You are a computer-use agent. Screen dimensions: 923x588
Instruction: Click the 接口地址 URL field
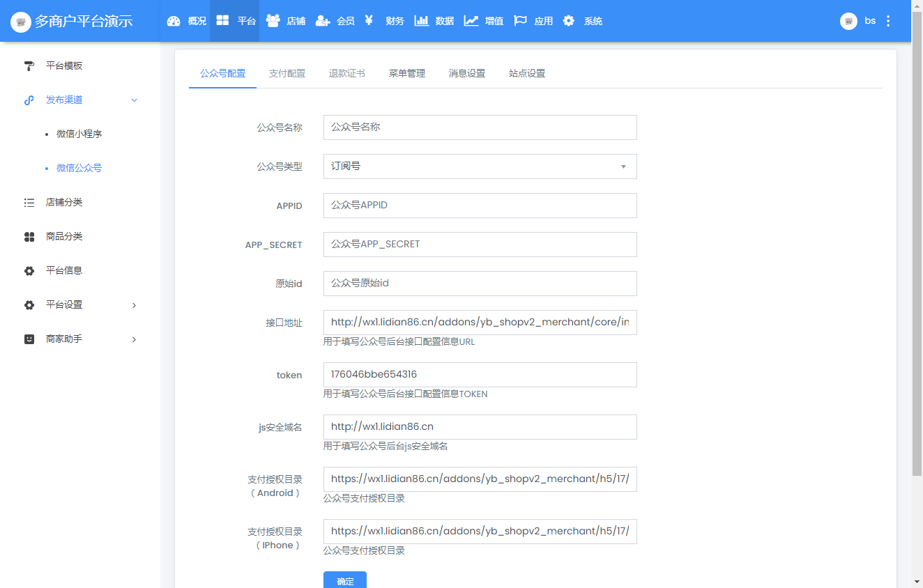pyautogui.click(x=480, y=323)
